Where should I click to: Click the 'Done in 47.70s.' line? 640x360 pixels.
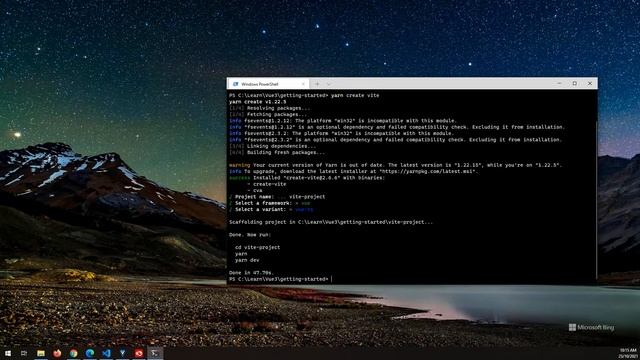coord(251,273)
